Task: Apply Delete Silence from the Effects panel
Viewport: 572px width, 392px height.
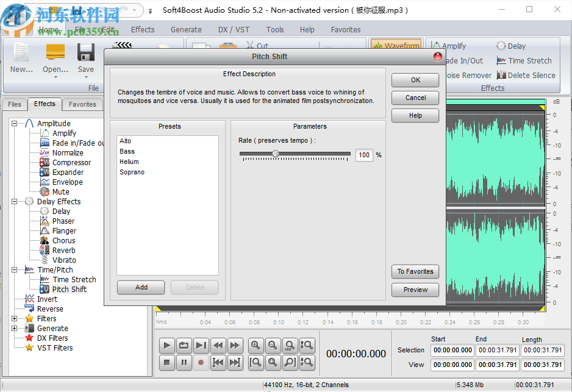Action: (526, 75)
